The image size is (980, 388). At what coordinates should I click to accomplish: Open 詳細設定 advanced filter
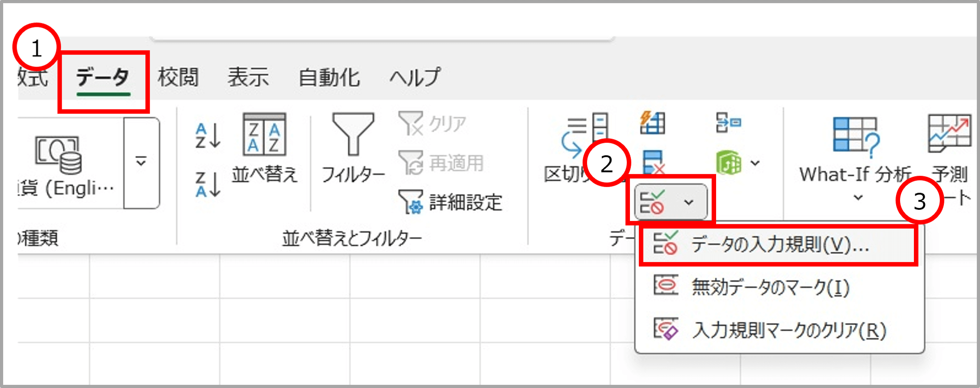point(450,202)
